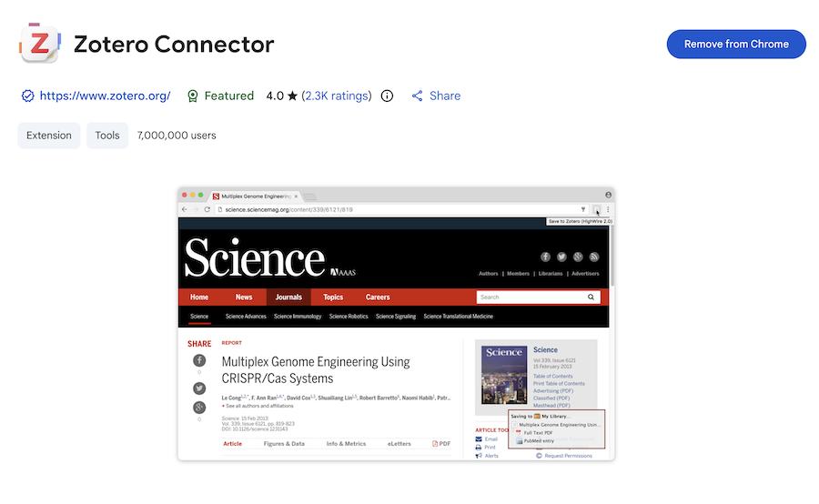Image resolution: width=819 pixels, height=504 pixels.
Task: Click the Share icon
Action: pyautogui.click(x=418, y=96)
